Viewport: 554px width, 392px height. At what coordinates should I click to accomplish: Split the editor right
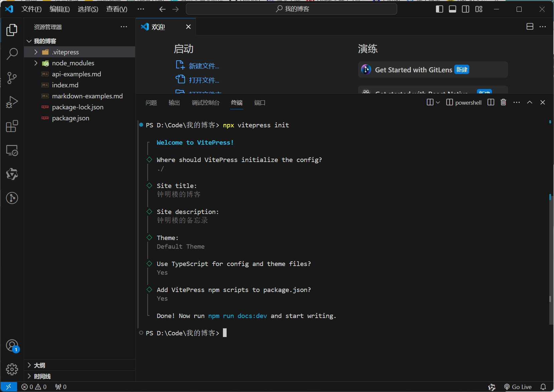tap(530, 27)
